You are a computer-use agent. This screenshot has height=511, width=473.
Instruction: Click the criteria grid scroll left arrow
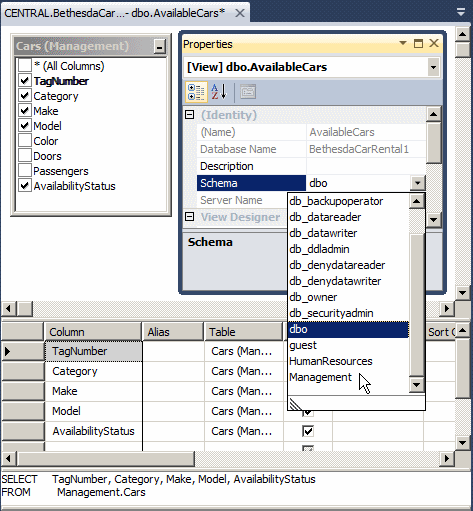(9, 459)
